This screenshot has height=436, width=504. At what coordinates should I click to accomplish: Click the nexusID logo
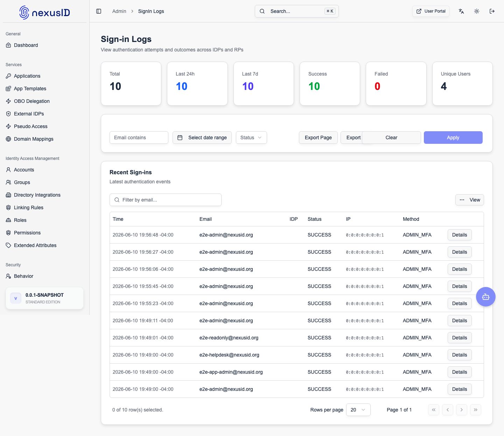(44, 13)
